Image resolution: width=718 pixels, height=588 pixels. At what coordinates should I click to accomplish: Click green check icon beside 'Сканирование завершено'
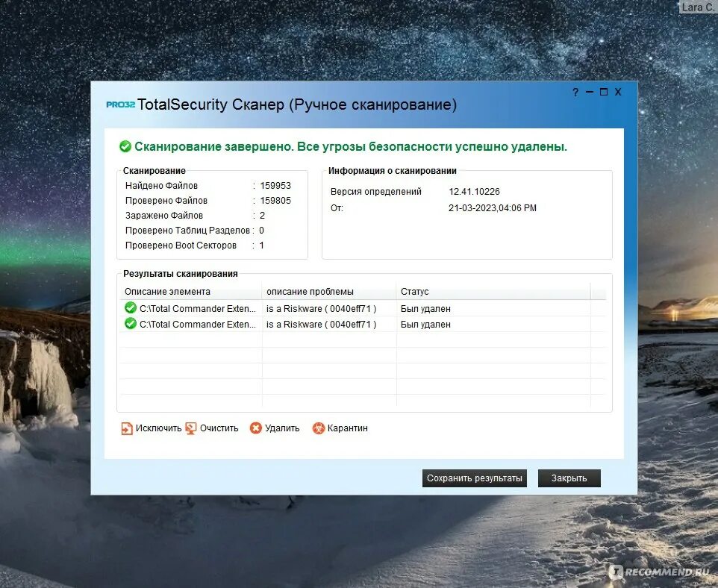click(125, 146)
